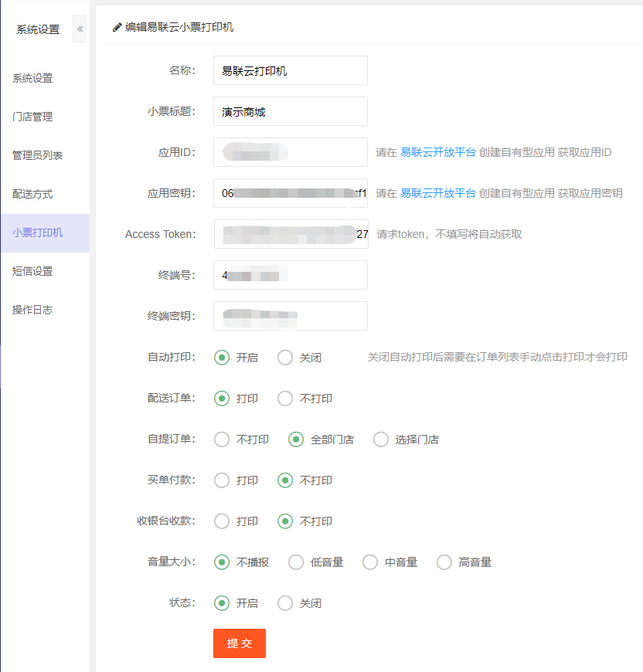Click the 小票标题 input field

pyautogui.click(x=290, y=111)
